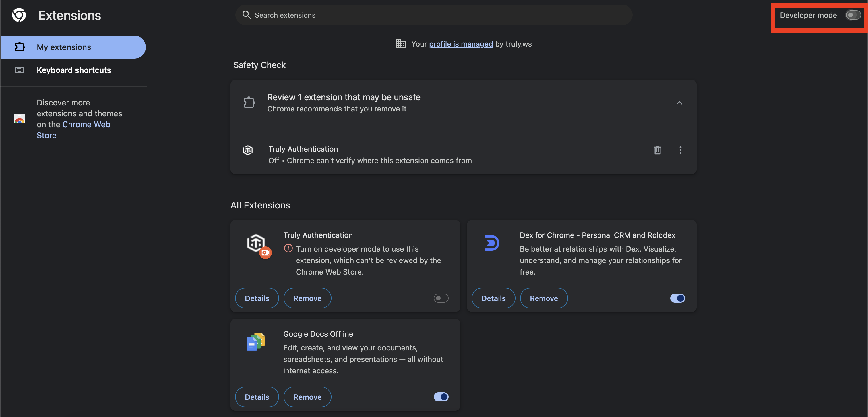
Task: Select My extensions in the sidebar
Action: click(64, 47)
